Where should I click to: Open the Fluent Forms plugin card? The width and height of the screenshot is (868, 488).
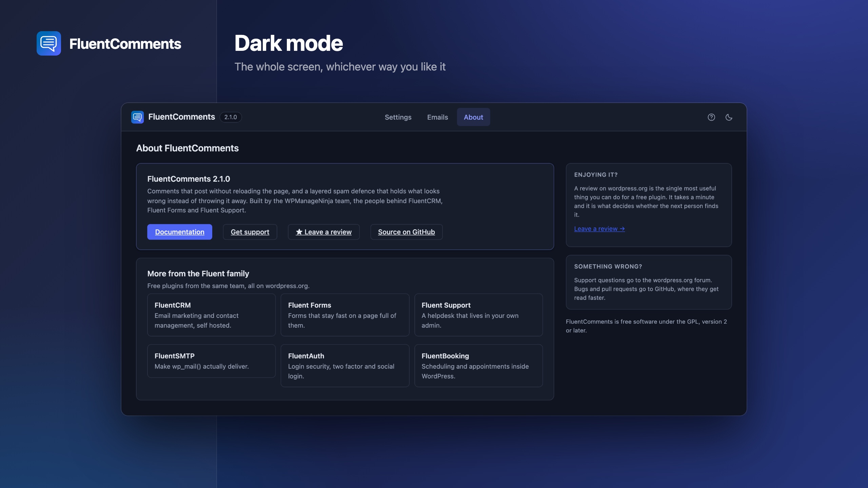(345, 315)
